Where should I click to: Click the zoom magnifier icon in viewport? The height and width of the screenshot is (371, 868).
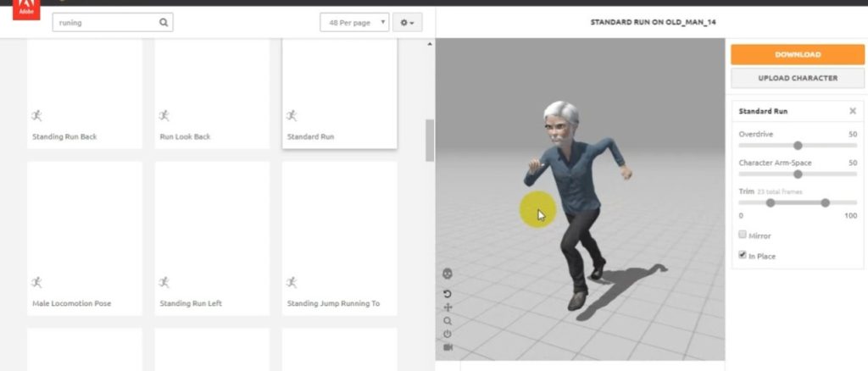pyautogui.click(x=448, y=321)
